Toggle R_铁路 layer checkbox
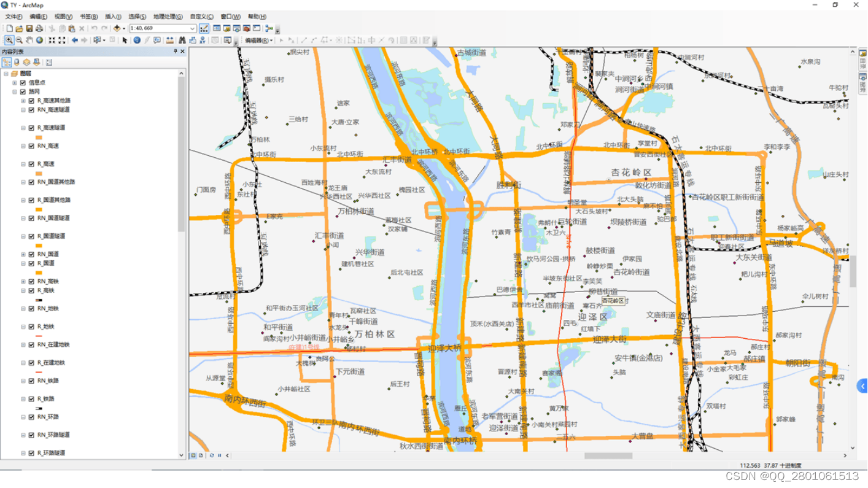The height and width of the screenshot is (488, 868). point(31,399)
